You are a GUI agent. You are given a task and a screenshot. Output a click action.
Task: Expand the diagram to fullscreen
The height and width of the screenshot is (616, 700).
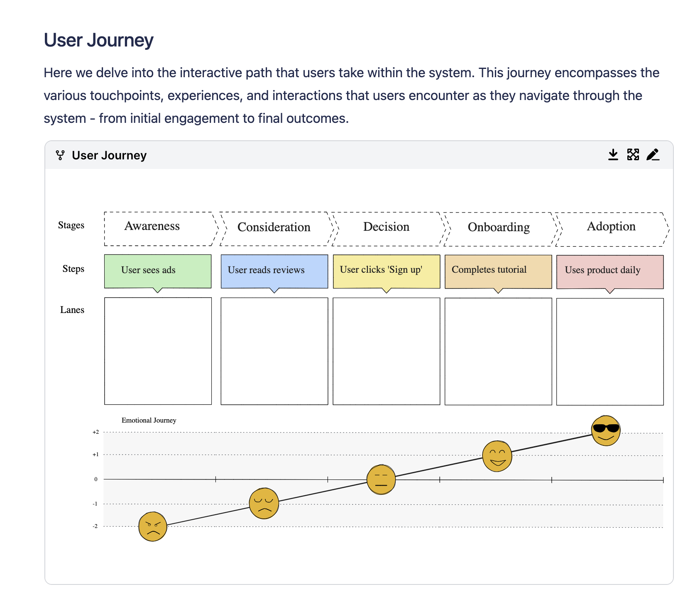pyautogui.click(x=633, y=155)
